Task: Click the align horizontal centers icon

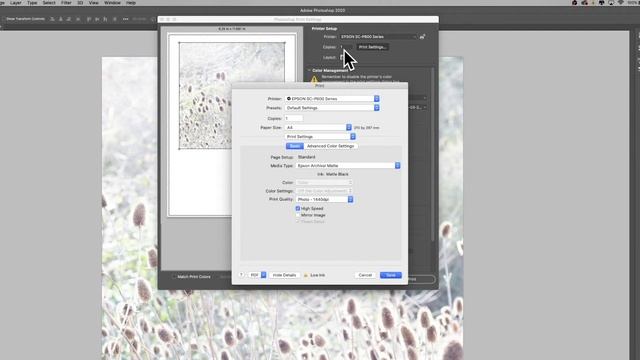Action: [60, 19]
